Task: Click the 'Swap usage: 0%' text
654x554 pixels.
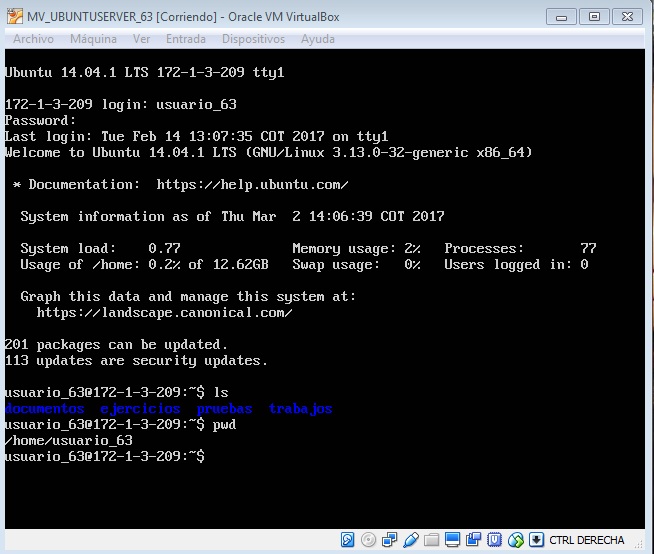Action: click(x=357, y=265)
